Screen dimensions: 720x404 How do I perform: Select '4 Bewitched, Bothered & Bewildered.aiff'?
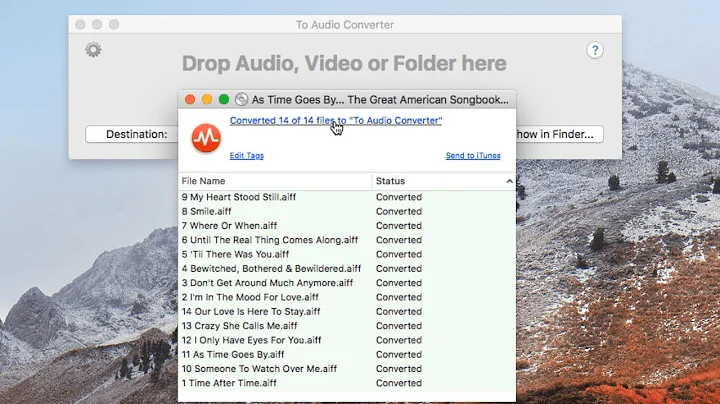347,269
